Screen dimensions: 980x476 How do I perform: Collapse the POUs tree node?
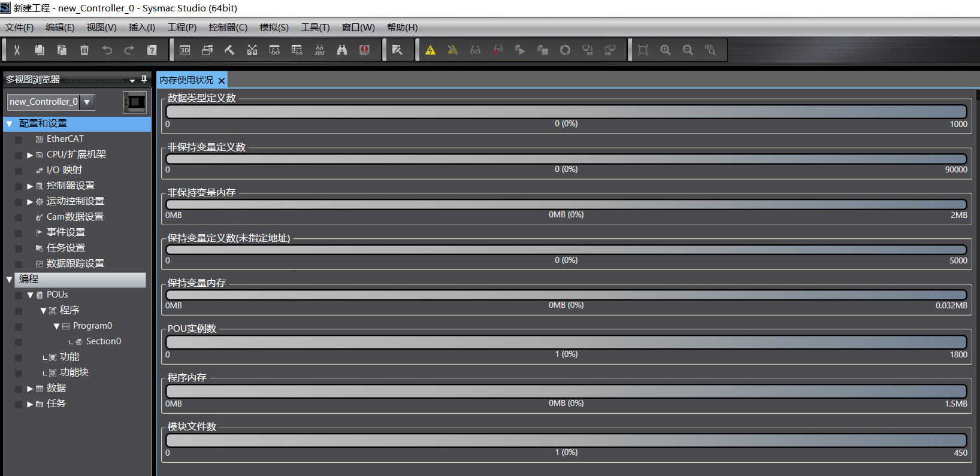point(30,295)
